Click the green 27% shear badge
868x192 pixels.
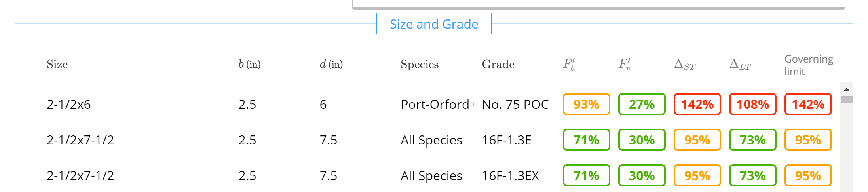tap(642, 105)
